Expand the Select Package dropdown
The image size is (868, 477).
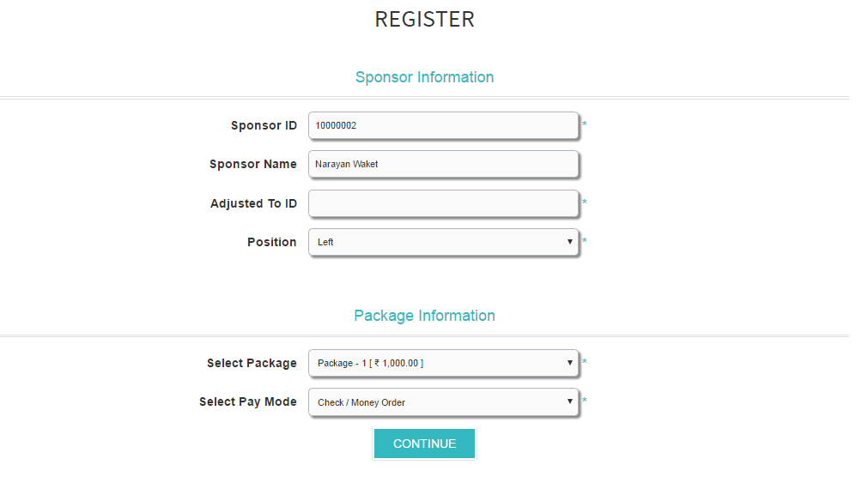[x=443, y=363]
